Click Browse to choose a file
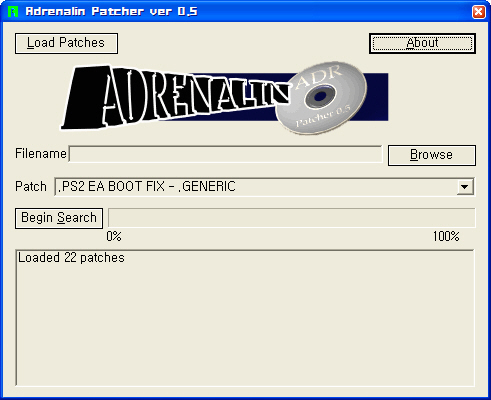Image resolution: width=491 pixels, height=400 pixels. [x=432, y=155]
